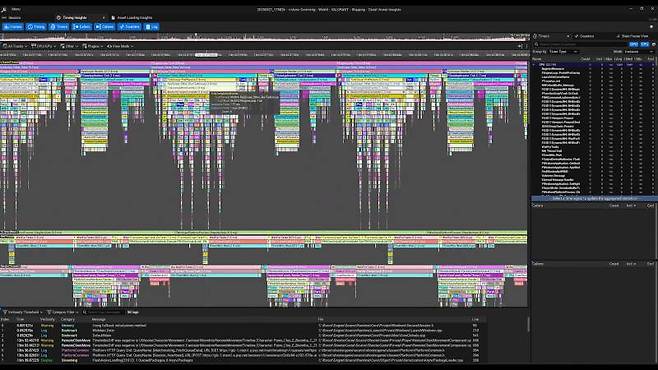This screenshot has width=658, height=370.
Task: Click the Unreal Insights app icon
Action: [4, 9]
